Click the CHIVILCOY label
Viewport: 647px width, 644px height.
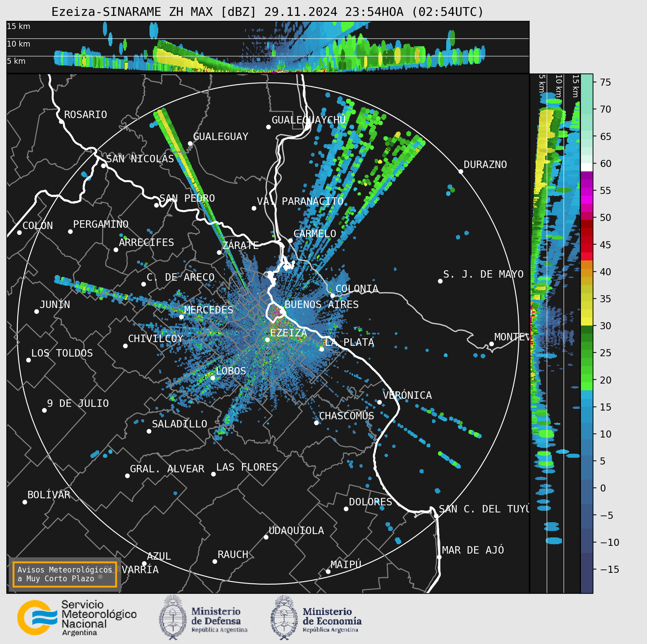click(x=155, y=338)
